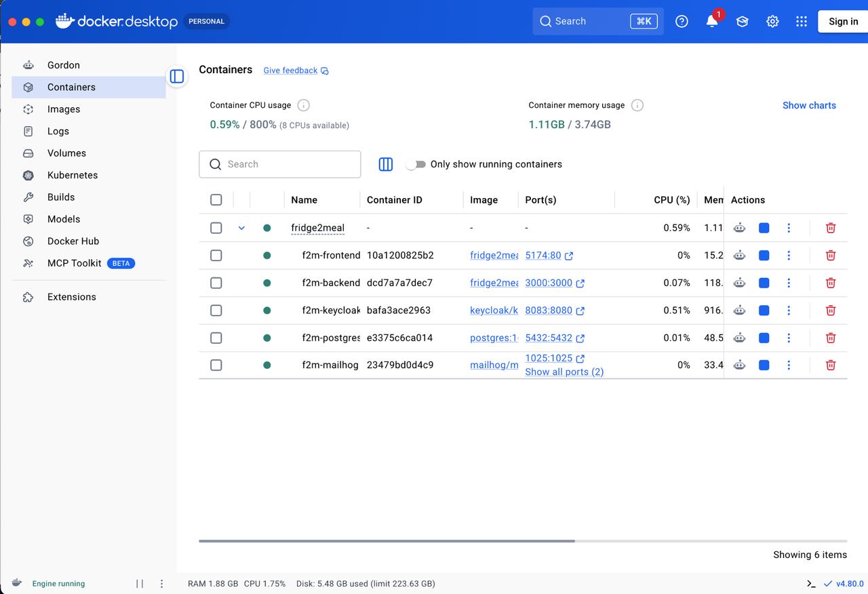Check the fridge2meal row checkbox
Screen dimensions: 868x594
[216, 228]
